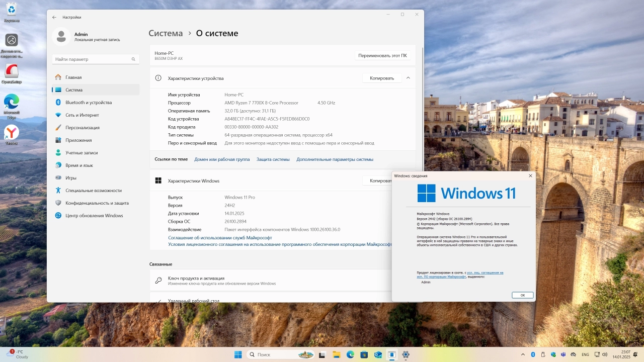Open Игры settings

tap(96, 178)
